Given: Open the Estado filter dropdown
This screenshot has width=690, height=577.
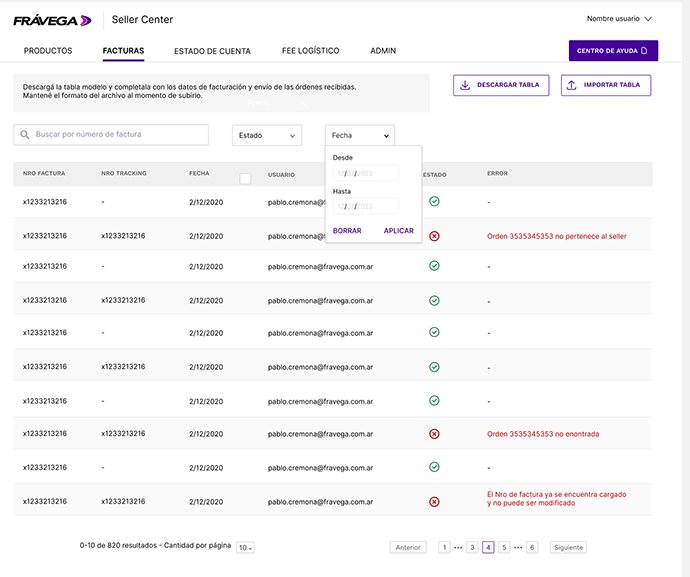Looking at the screenshot, I should click(267, 136).
